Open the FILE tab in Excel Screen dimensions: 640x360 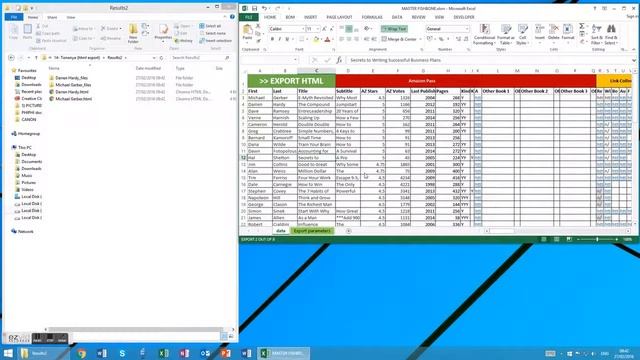click(x=249, y=17)
